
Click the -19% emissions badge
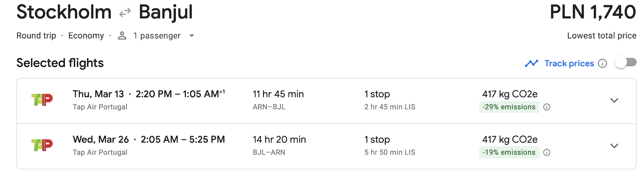509,153
